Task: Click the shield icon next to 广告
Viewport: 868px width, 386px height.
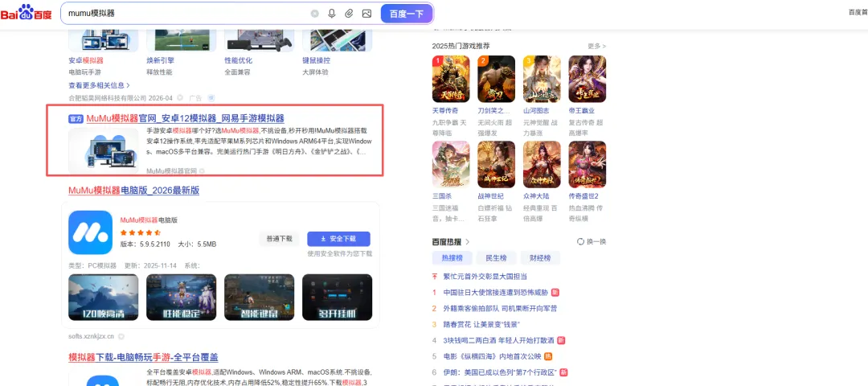Action: [211, 98]
